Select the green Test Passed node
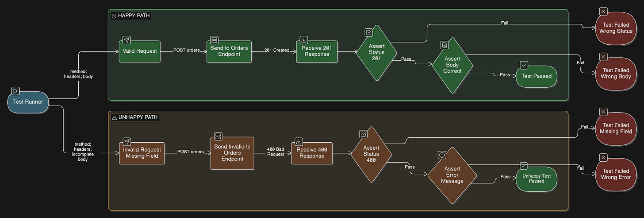 pyautogui.click(x=537, y=76)
